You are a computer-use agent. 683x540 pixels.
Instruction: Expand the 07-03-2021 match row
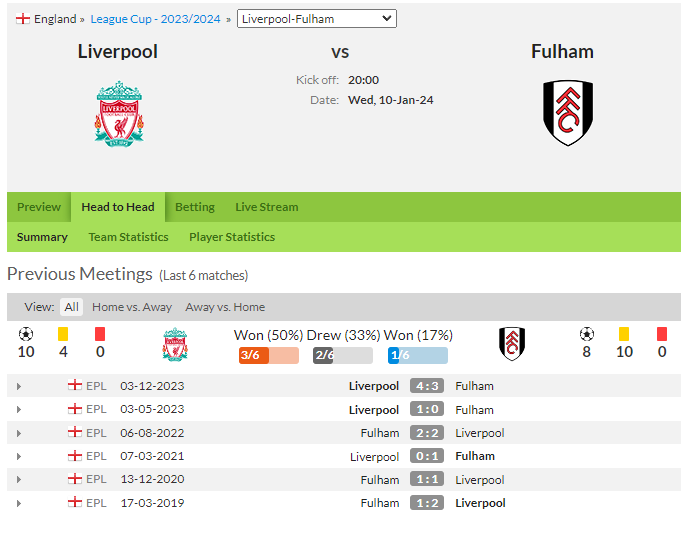tap(19, 456)
